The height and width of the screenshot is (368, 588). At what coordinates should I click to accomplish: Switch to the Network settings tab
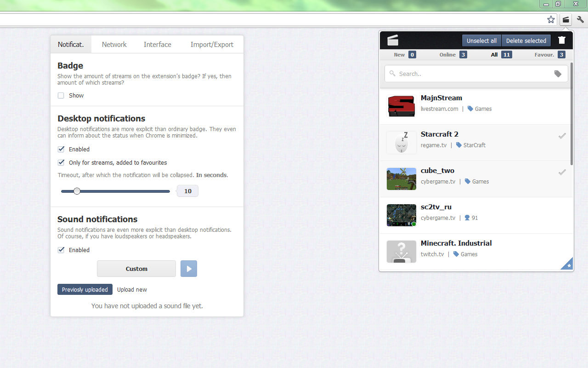(114, 45)
